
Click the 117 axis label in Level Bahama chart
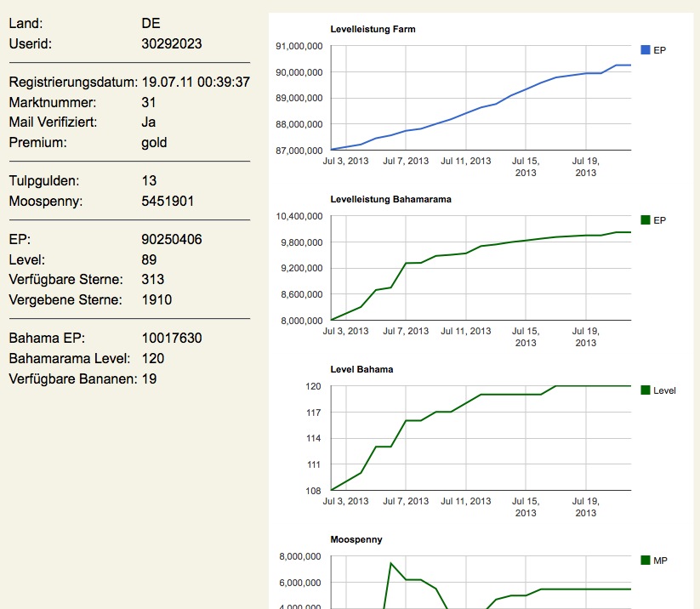pos(313,413)
